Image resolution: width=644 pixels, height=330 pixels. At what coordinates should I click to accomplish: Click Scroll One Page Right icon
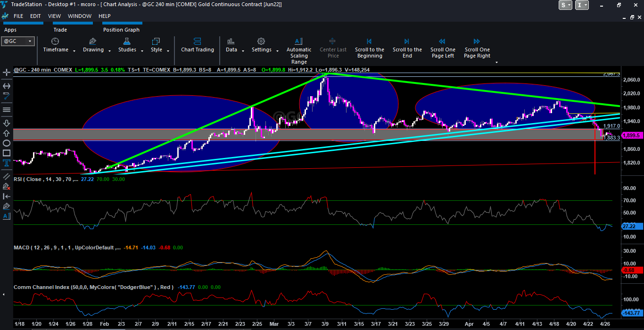(x=477, y=41)
